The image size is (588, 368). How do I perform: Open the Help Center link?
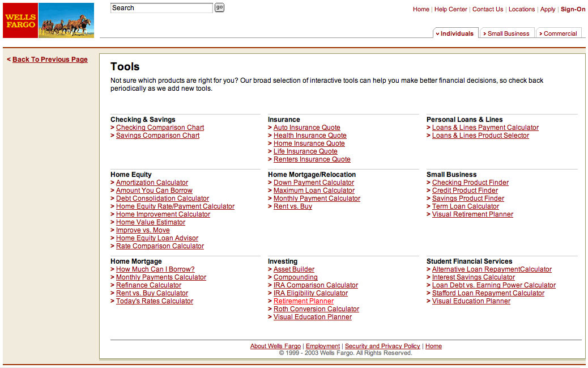(451, 10)
